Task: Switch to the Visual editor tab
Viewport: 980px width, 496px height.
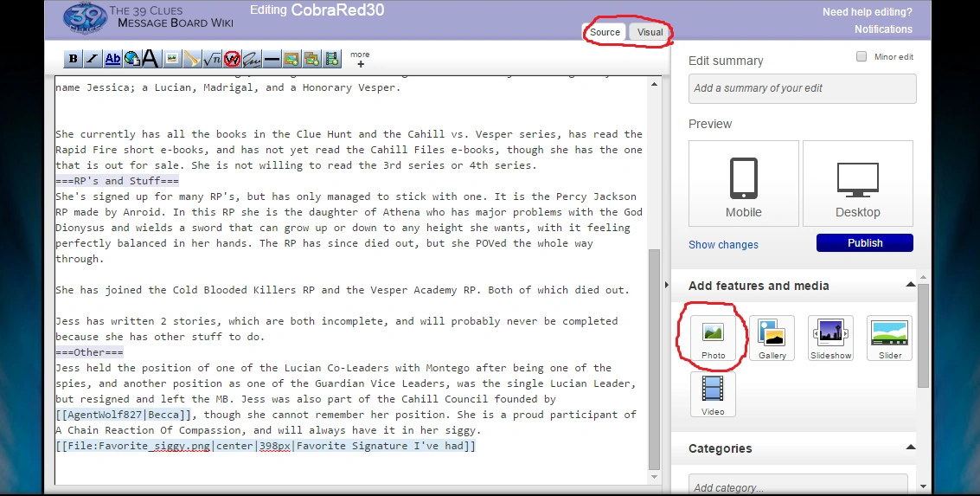Action: (650, 32)
